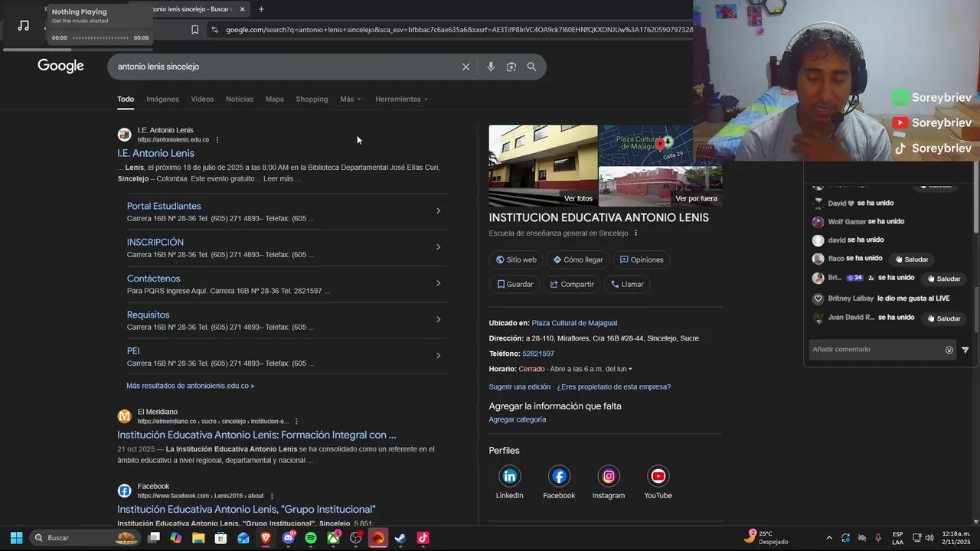Expand the Más search filter dropdown

click(x=351, y=99)
